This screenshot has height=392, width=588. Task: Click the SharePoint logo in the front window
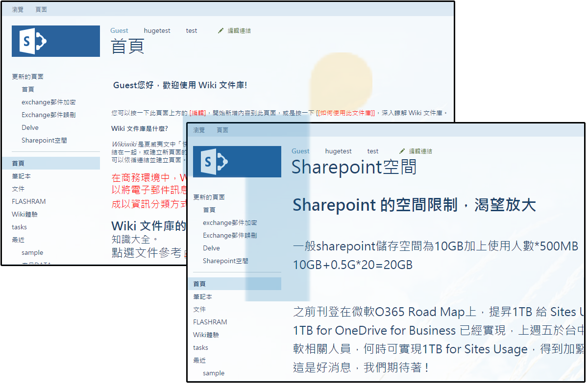pyautogui.click(x=237, y=162)
